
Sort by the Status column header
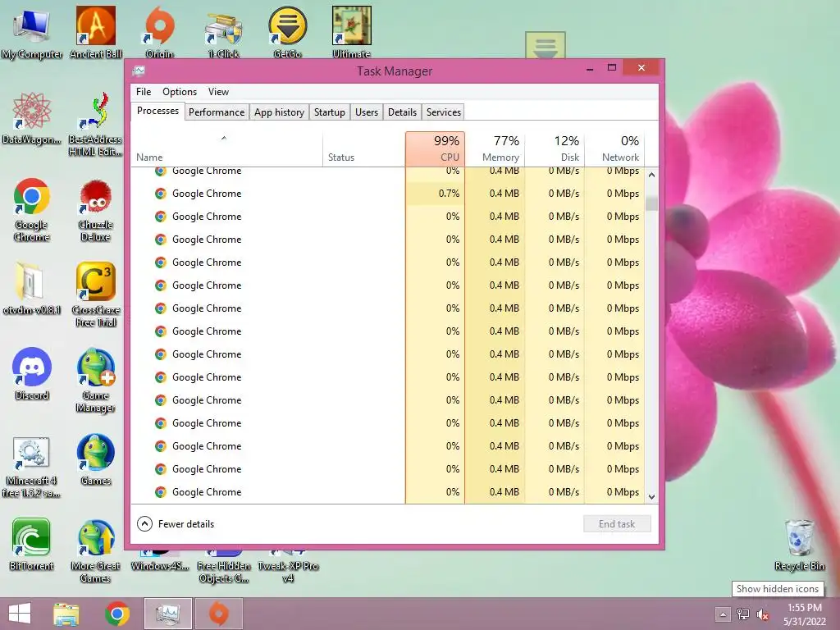coord(363,149)
